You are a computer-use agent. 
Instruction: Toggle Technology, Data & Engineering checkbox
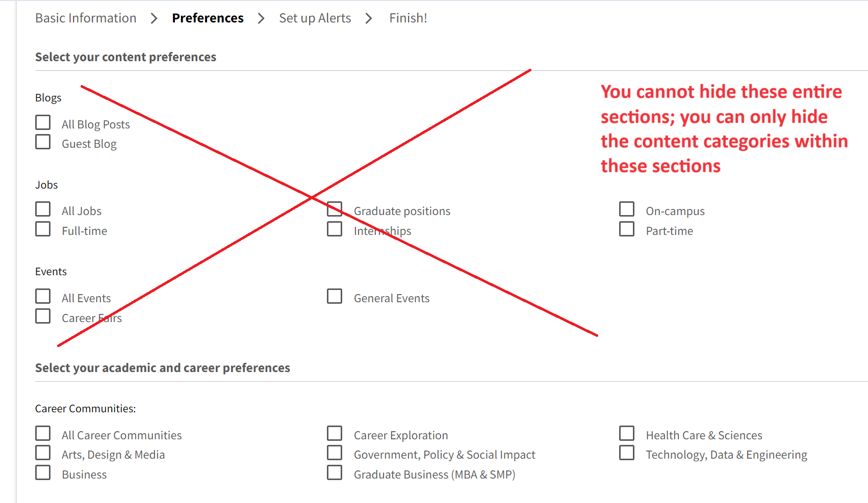627,453
